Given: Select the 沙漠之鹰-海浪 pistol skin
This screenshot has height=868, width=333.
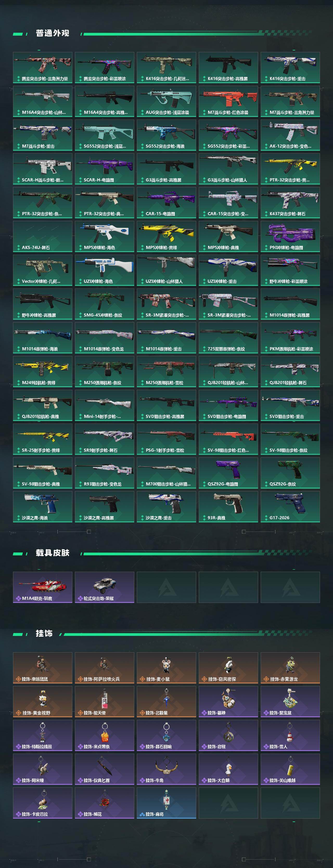Looking at the screenshot, I should tap(42, 507).
